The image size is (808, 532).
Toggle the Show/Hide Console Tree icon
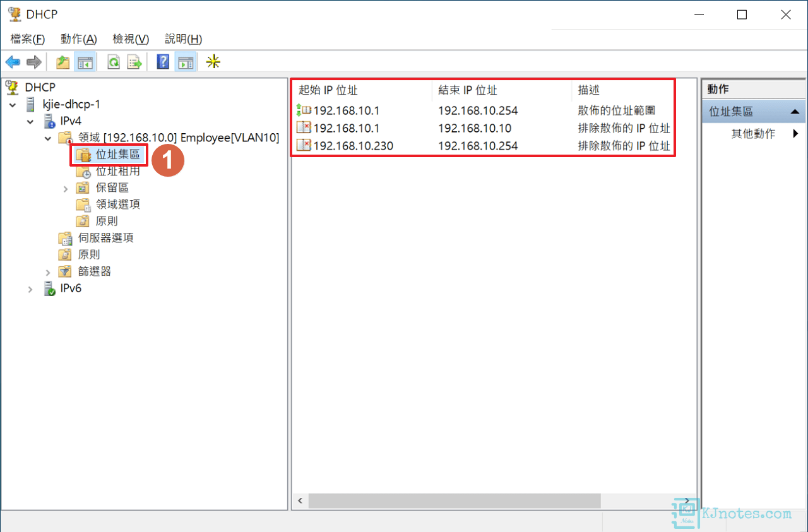(85, 62)
